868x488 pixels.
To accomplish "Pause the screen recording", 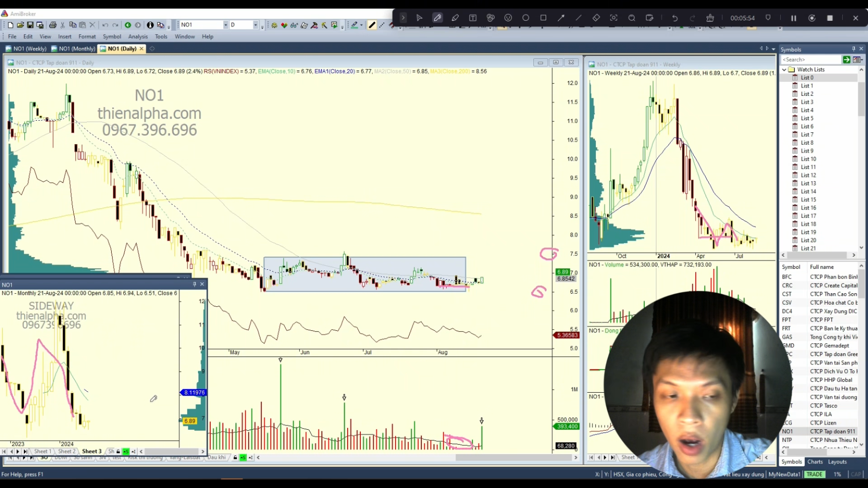I will (x=793, y=18).
